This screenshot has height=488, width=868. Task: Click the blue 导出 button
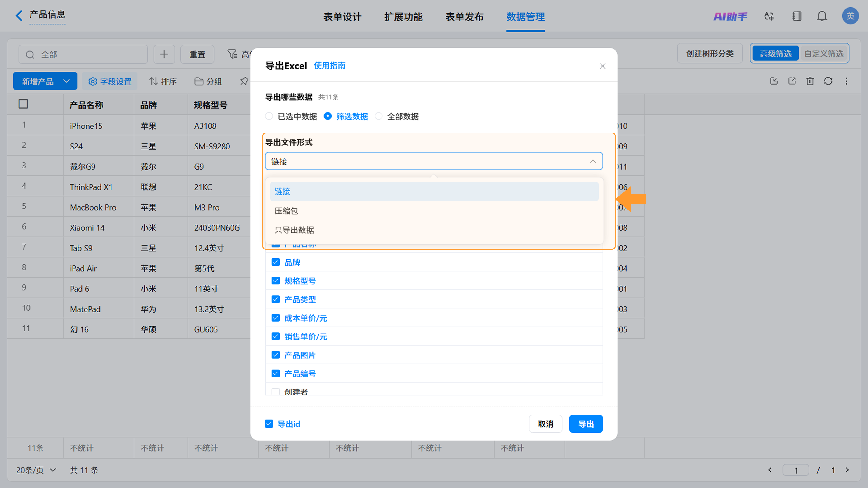point(586,424)
